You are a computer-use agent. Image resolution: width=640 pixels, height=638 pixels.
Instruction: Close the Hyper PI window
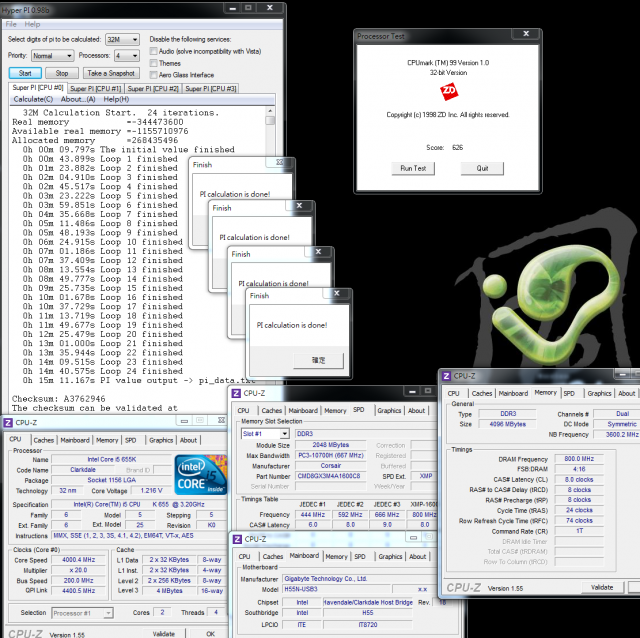point(270,7)
